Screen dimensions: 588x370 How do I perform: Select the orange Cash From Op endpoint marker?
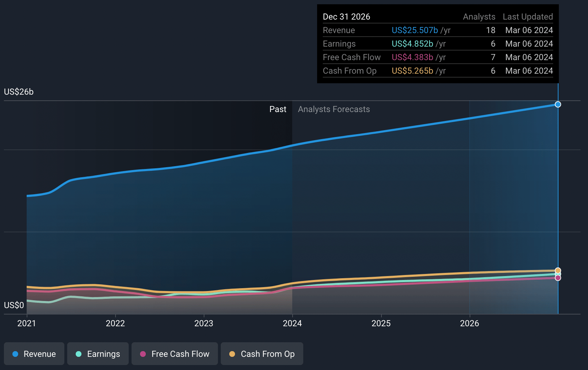(x=558, y=270)
